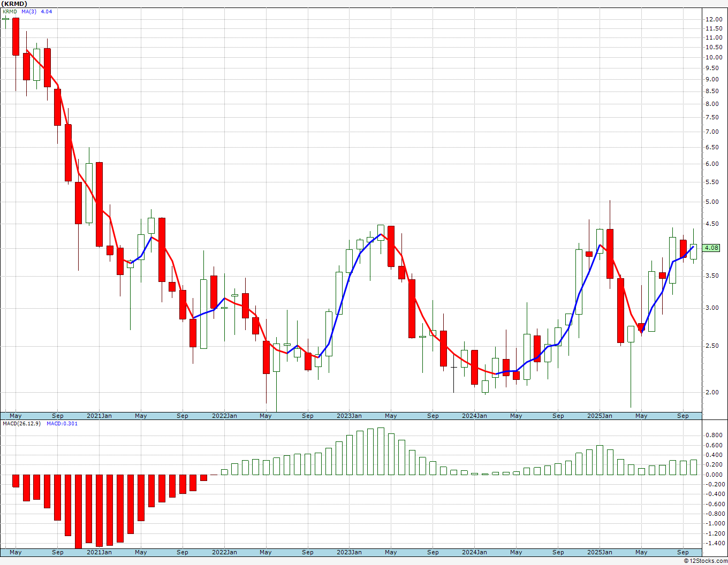This screenshot has height=565, width=728.
Task: Click the (KRMD) ticker title
Action: [x=14, y=4]
